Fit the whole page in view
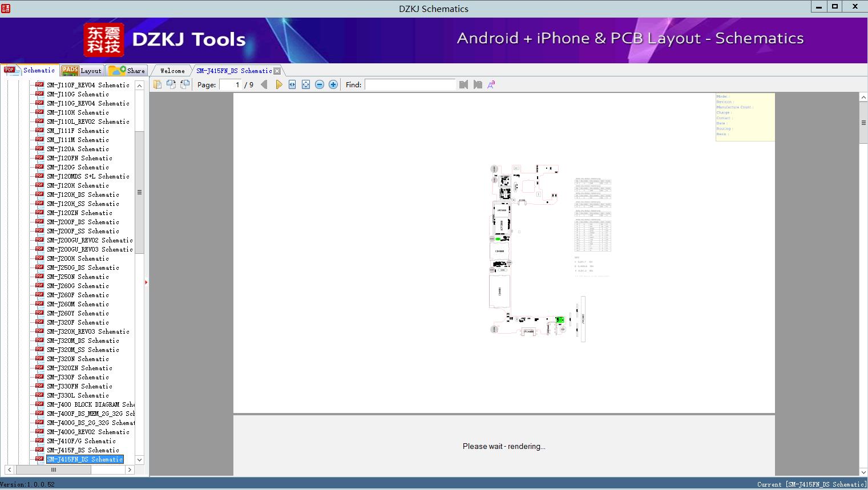This screenshot has width=868, height=490. [x=306, y=84]
